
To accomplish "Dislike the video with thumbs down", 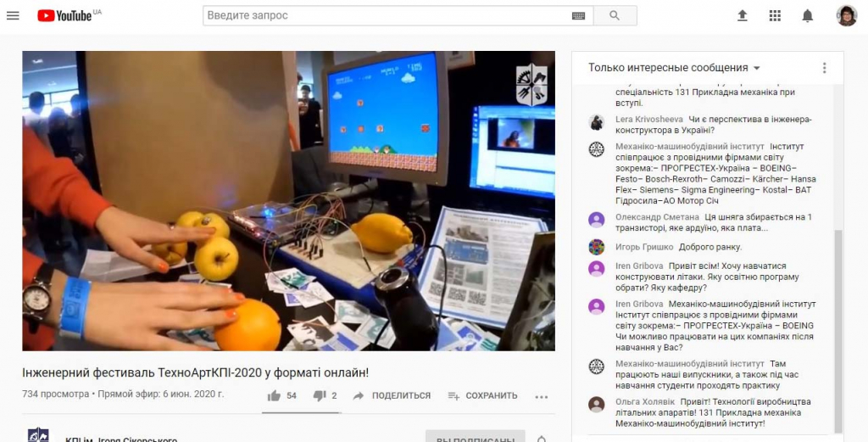I will tap(320, 395).
